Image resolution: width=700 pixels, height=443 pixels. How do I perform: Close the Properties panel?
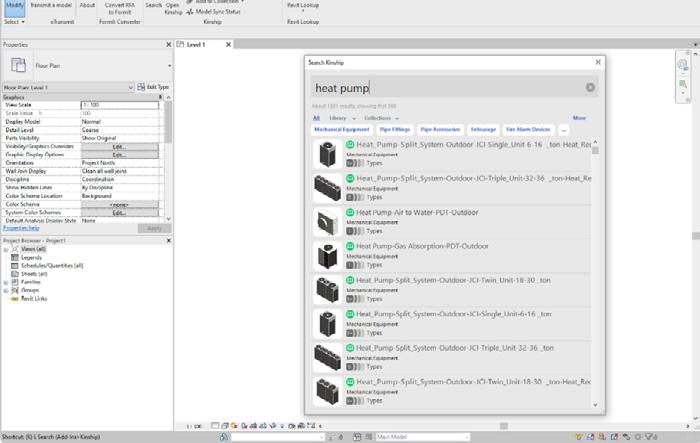[168, 45]
